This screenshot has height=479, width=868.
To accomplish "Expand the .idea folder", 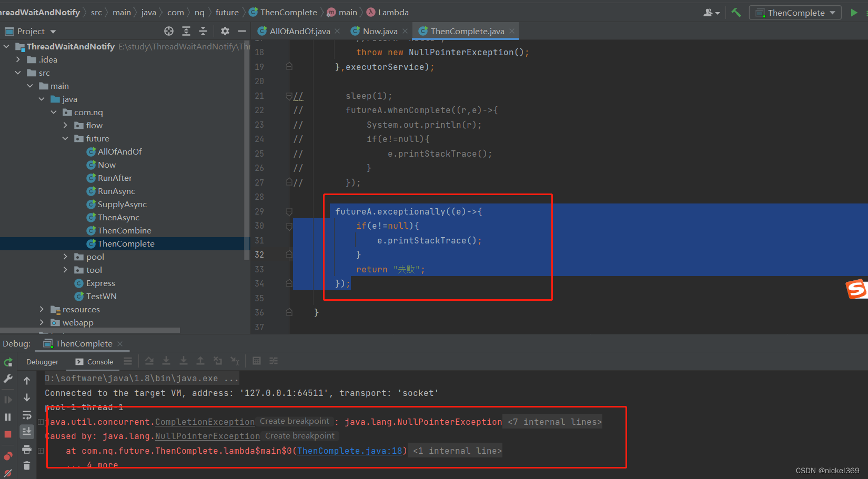I will (18, 60).
